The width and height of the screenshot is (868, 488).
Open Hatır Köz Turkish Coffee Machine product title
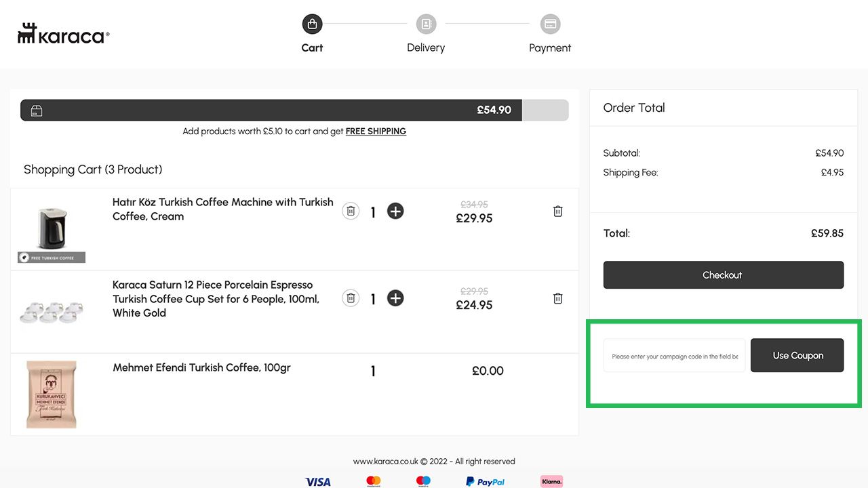[x=223, y=209]
